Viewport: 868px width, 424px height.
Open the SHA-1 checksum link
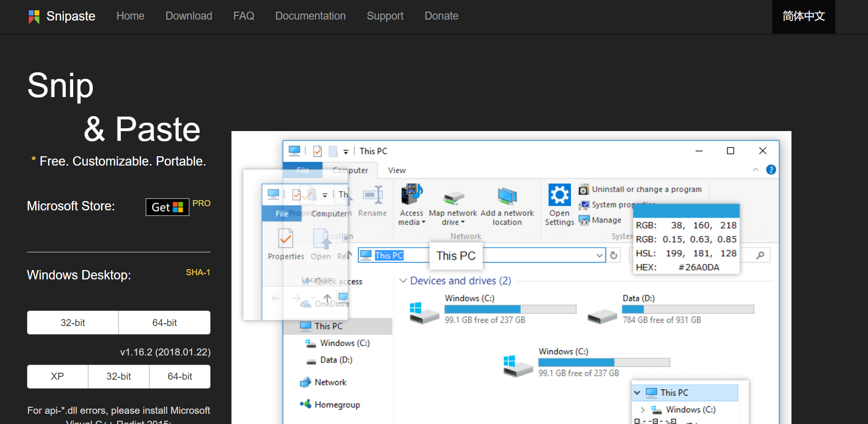198,272
